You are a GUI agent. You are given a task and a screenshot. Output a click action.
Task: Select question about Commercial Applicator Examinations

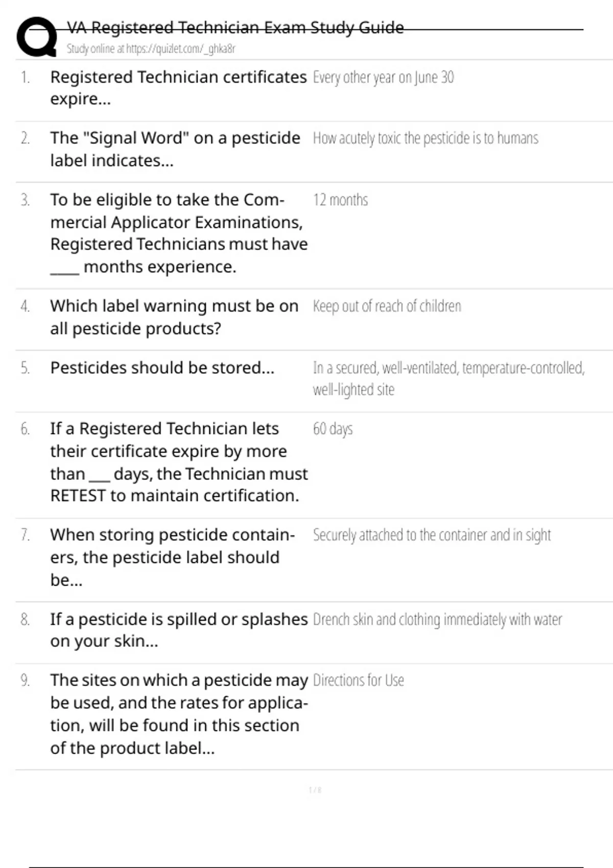pyautogui.click(x=178, y=233)
